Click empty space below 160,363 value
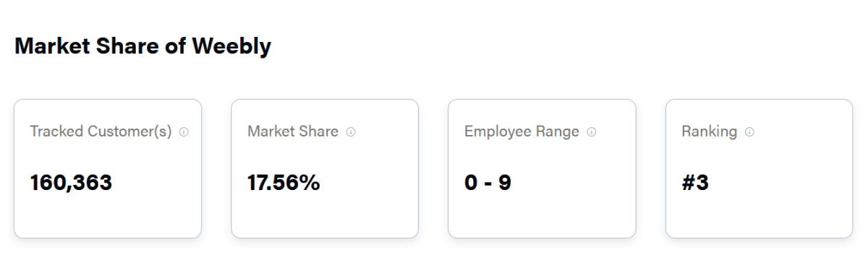 point(71,215)
